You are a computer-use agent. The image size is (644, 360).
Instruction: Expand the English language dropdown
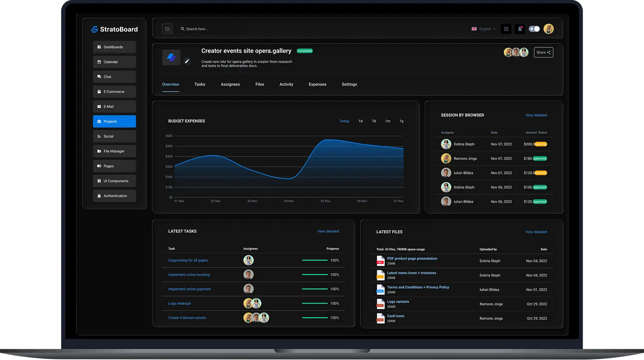click(487, 29)
